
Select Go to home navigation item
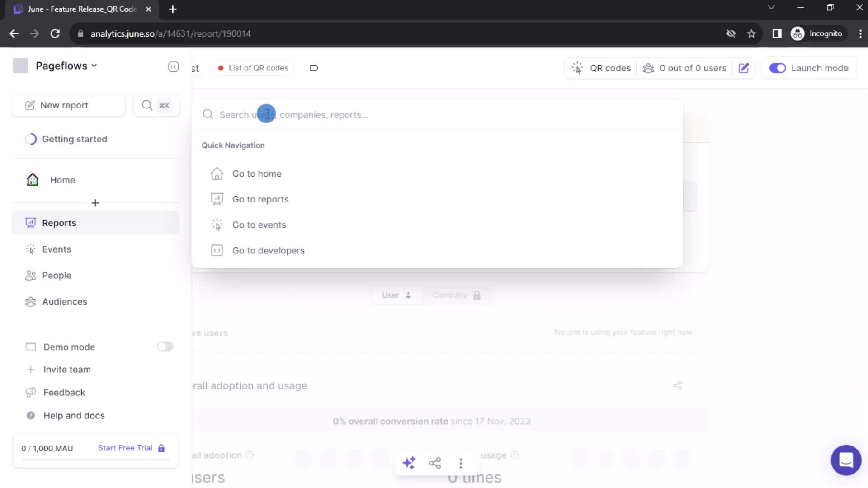pos(256,174)
